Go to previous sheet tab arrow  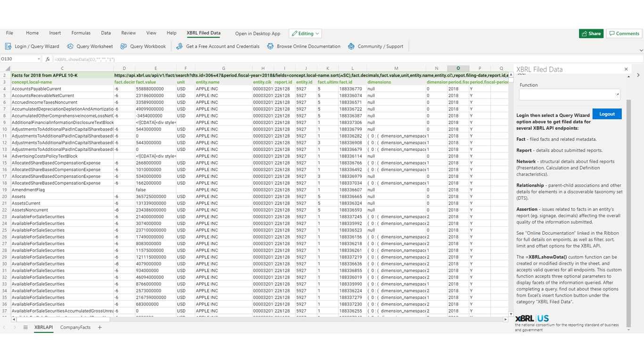pyautogui.click(x=4, y=327)
